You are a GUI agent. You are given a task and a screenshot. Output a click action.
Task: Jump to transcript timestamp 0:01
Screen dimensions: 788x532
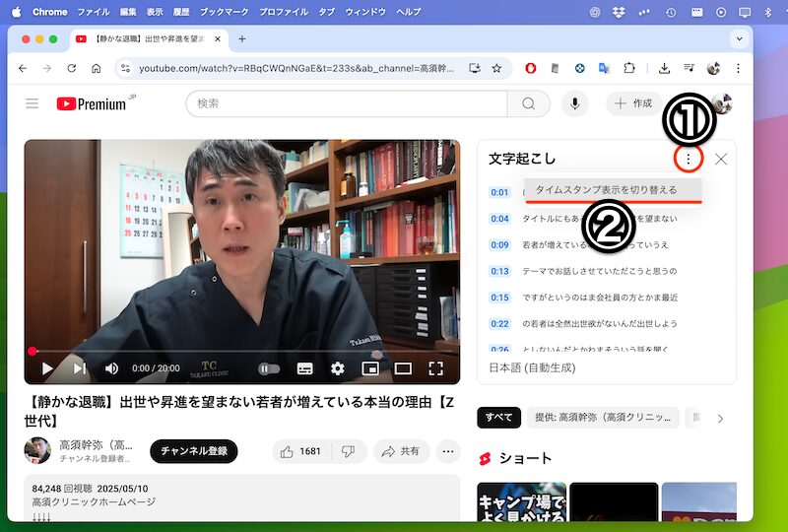499,192
